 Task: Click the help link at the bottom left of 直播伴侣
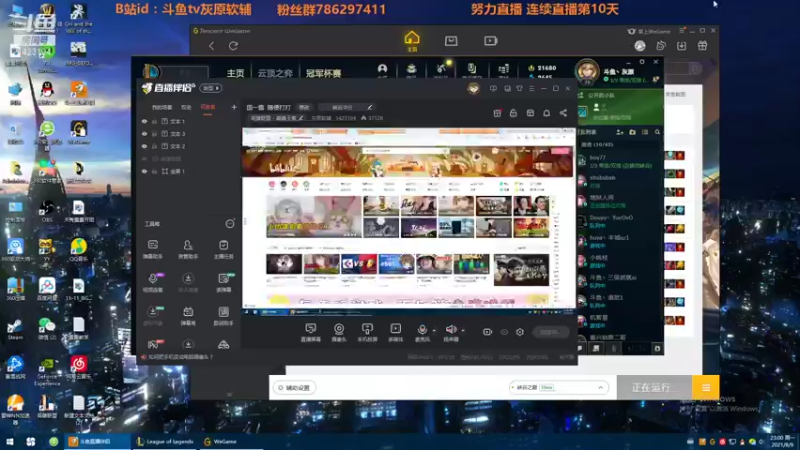(x=177, y=357)
